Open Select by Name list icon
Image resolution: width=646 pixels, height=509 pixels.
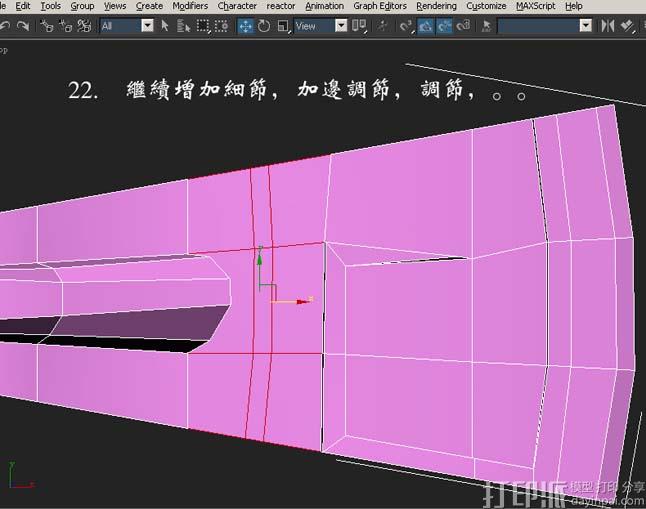coord(185,26)
